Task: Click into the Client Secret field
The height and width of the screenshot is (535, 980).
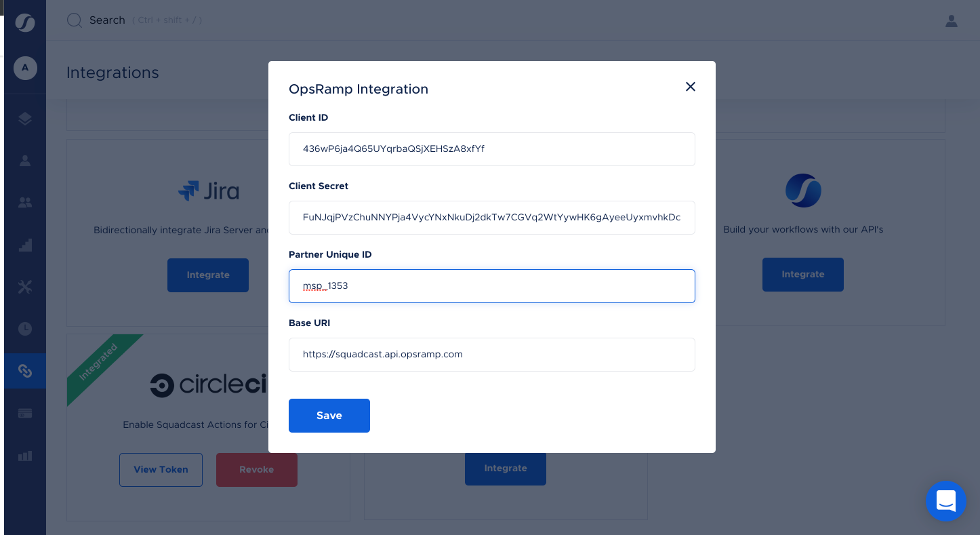Action: coord(492,218)
